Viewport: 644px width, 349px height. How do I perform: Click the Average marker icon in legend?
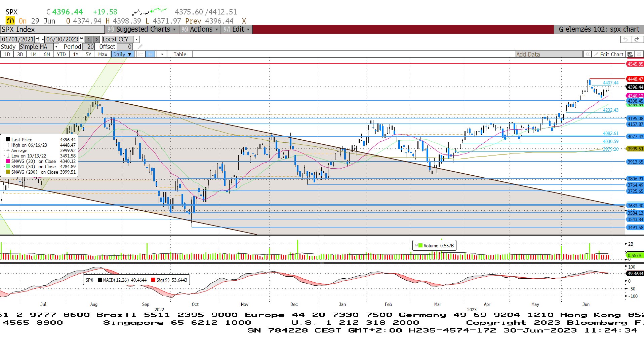pos(8,150)
